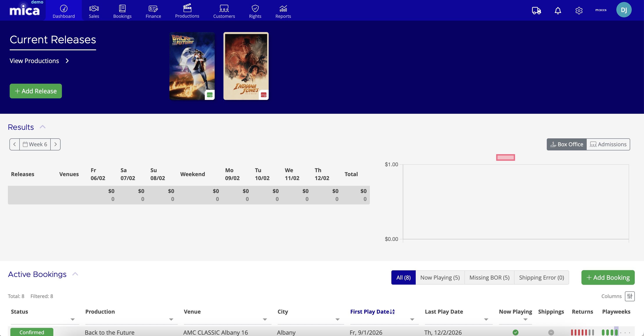
Task: Open the DJ user avatar
Action: [624, 9]
